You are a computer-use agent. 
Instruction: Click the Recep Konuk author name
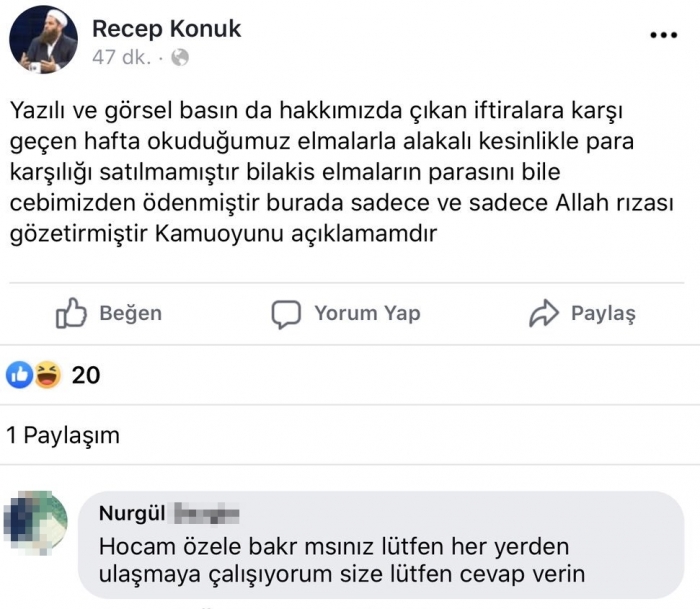[167, 28]
